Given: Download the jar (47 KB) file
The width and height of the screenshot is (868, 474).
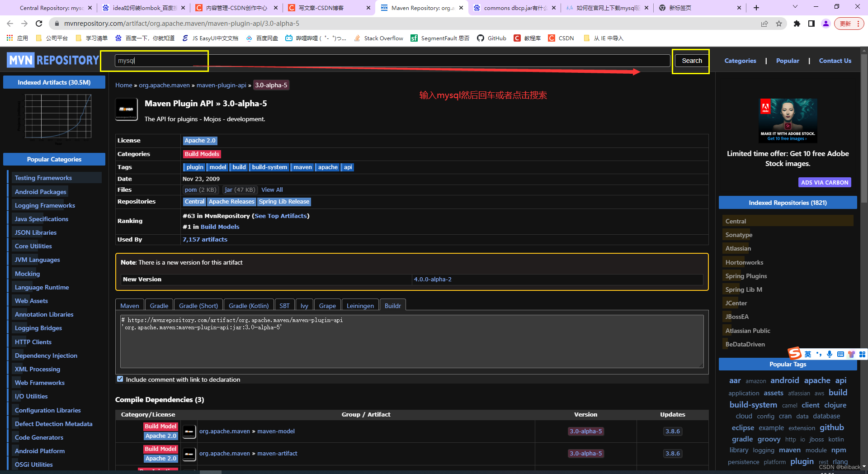Looking at the screenshot, I should (x=240, y=190).
